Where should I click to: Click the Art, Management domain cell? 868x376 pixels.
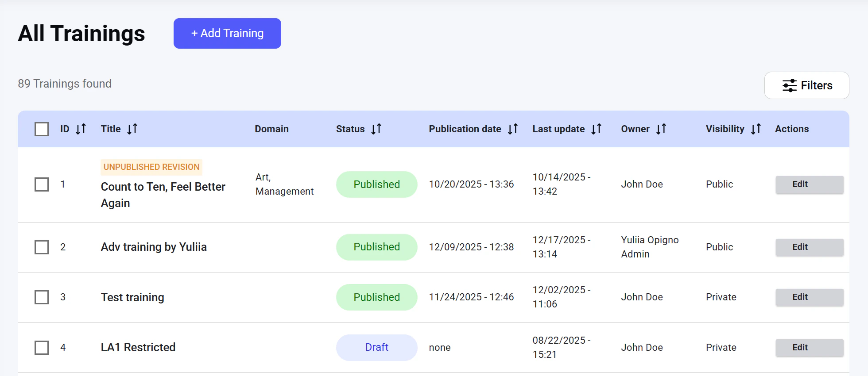click(x=284, y=184)
